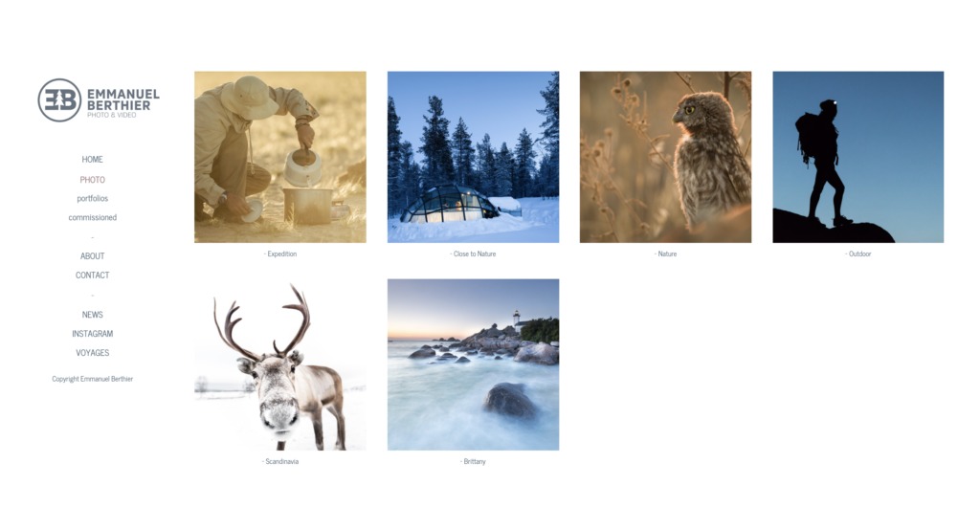
Task: Select PHOTO in the sidebar menu
Action: coord(93,180)
